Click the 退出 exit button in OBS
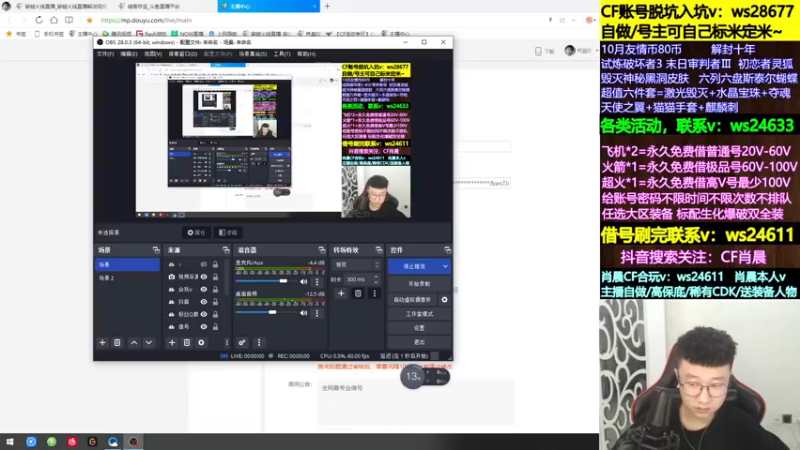800x450 pixels. (x=419, y=342)
